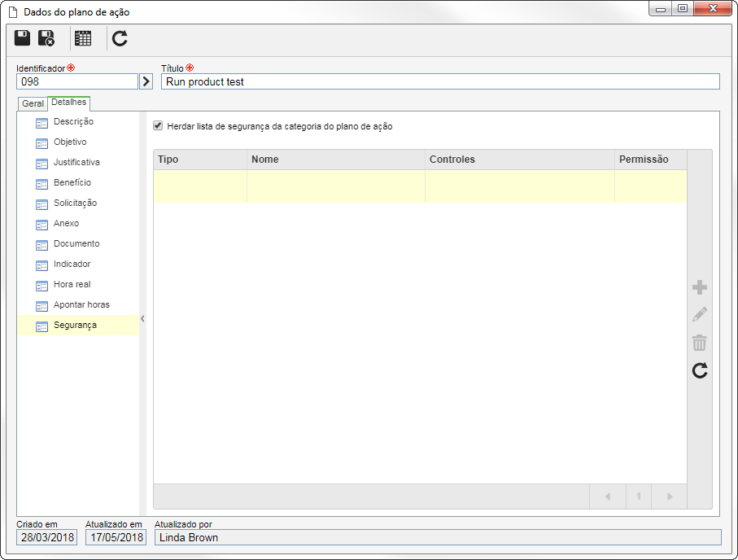
Task: Open the Descrição section
Action: 73,121
